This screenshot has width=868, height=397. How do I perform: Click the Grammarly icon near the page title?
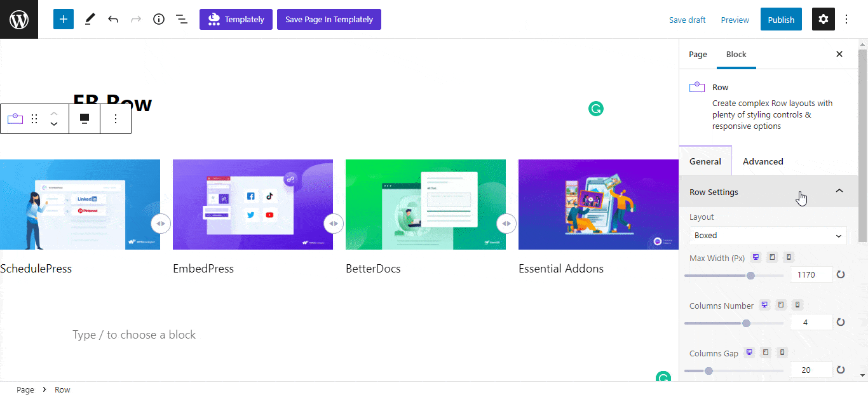coord(595,109)
